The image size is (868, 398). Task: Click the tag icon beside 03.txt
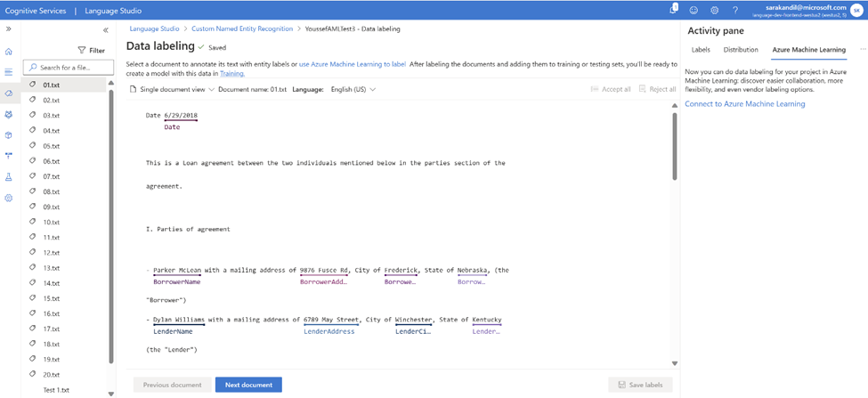(32, 115)
